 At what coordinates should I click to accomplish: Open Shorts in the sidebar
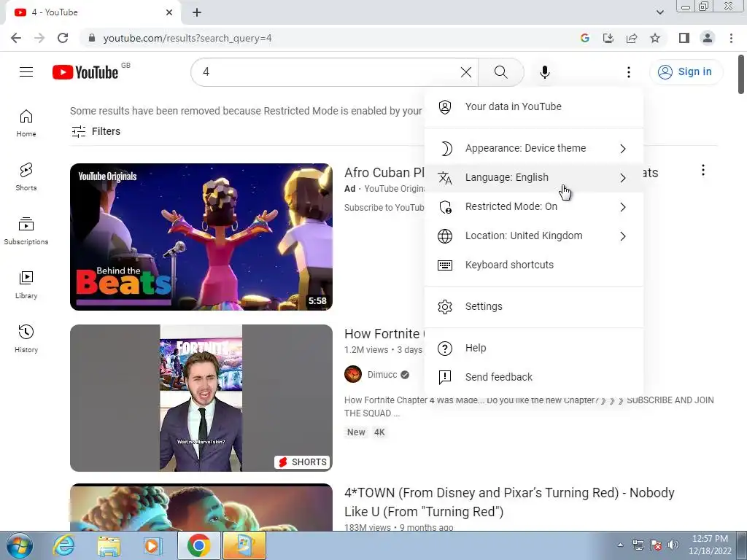(x=26, y=176)
